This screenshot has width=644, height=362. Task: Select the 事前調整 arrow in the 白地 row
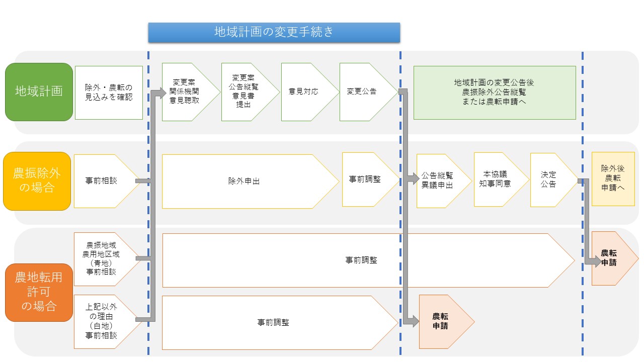(x=273, y=322)
